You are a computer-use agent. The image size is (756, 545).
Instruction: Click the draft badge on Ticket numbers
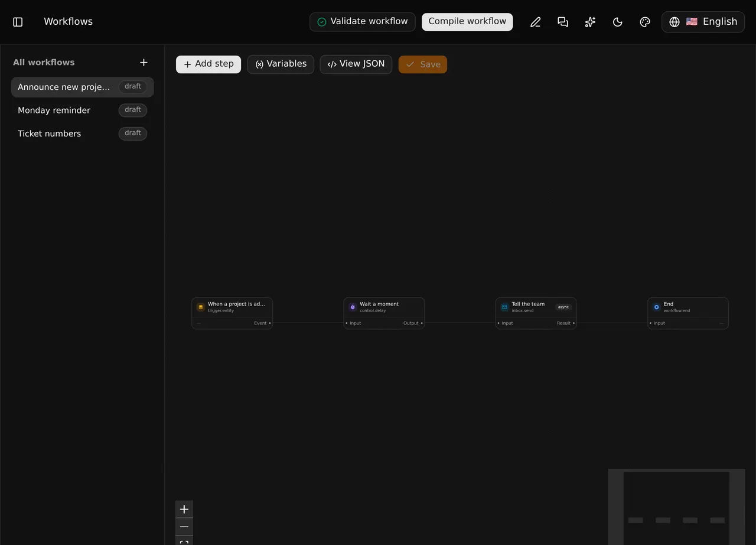133,134
